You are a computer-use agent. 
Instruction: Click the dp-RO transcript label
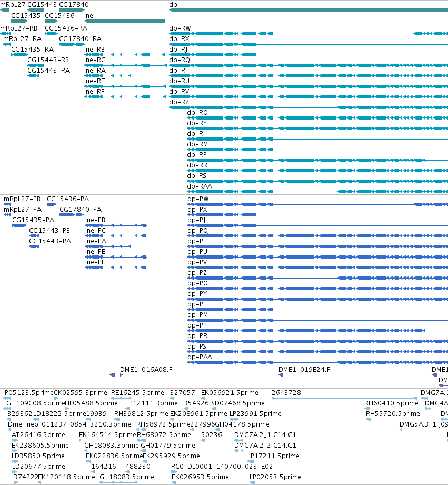(197, 113)
